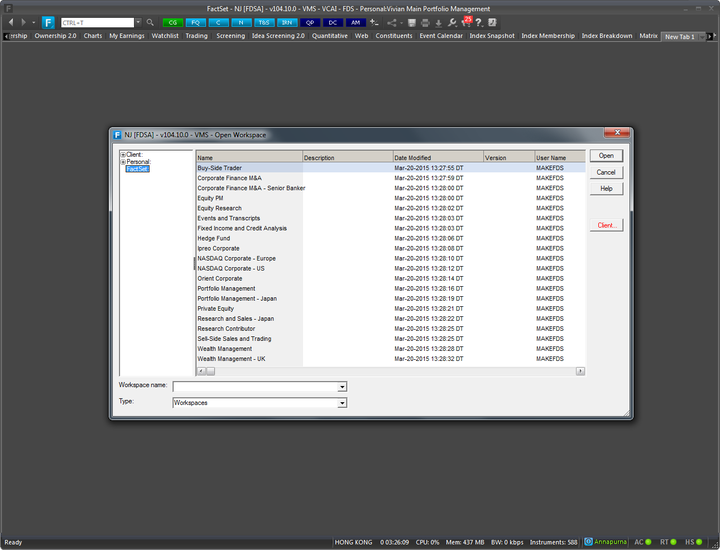Select the Hedge Fund workspace row
Screen dimensions: 720x550
391,238
